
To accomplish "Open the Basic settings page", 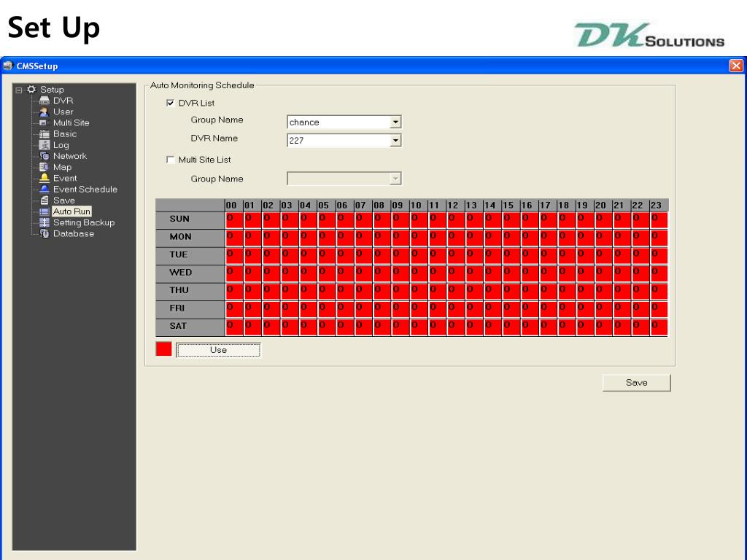I will (65, 134).
